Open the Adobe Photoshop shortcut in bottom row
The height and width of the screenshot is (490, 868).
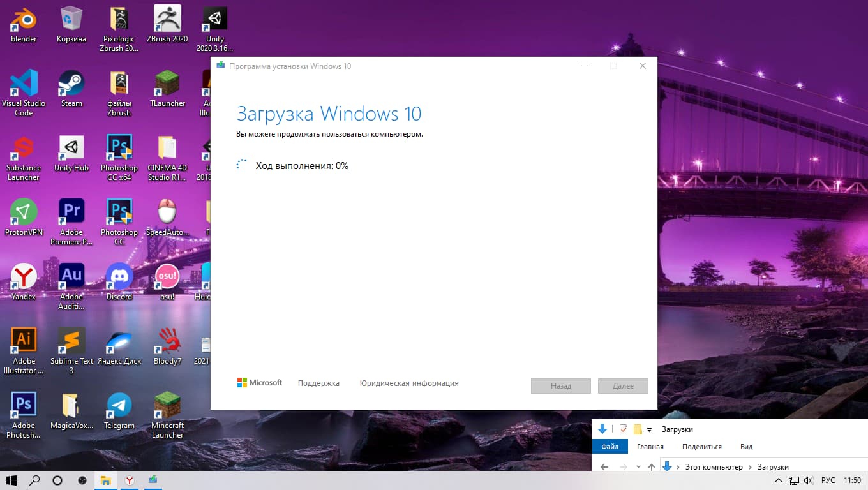(24, 415)
